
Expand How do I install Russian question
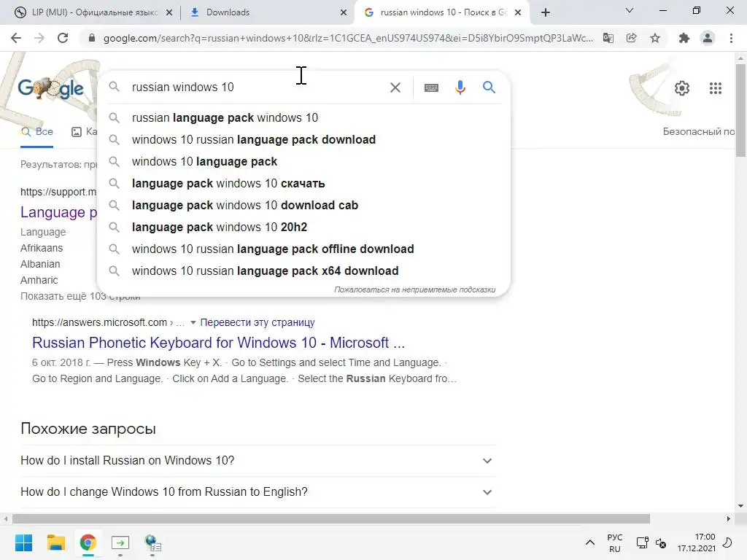click(x=258, y=461)
